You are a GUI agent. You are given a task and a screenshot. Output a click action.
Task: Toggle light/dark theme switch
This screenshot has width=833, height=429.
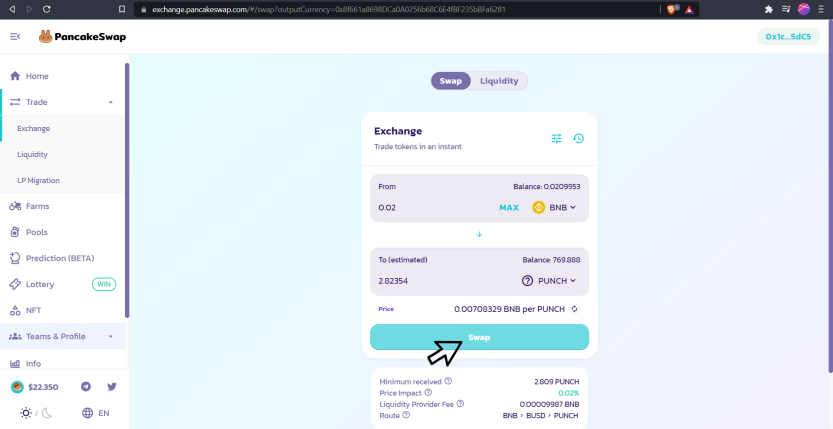(x=36, y=413)
